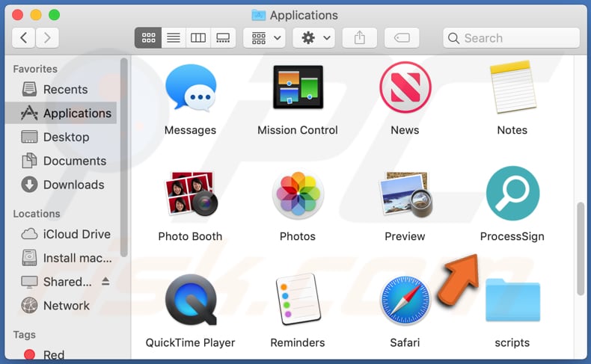The image size is (591, 364).
Task: Click the 'Notes' name label
Action: 512,130
